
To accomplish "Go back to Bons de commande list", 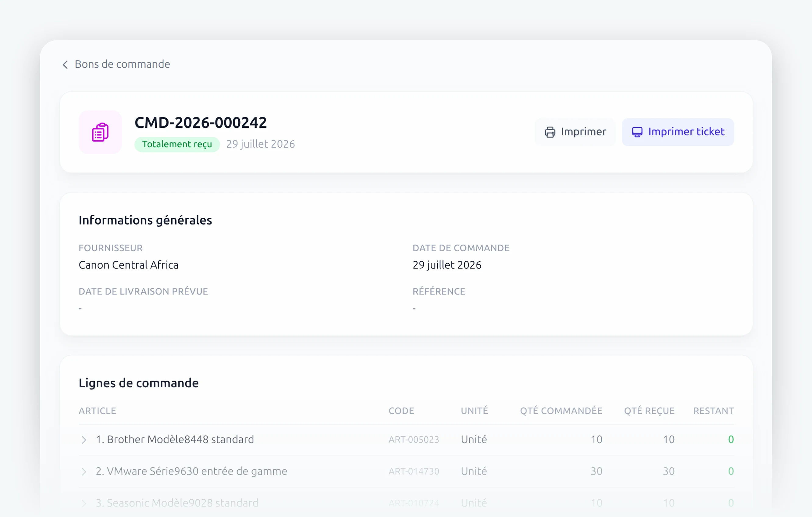I will 116,64.
